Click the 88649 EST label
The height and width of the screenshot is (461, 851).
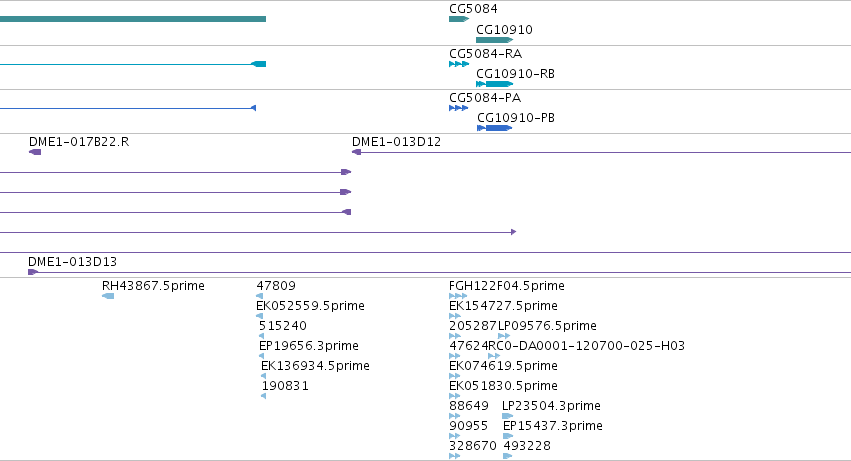tap(468, 406)
